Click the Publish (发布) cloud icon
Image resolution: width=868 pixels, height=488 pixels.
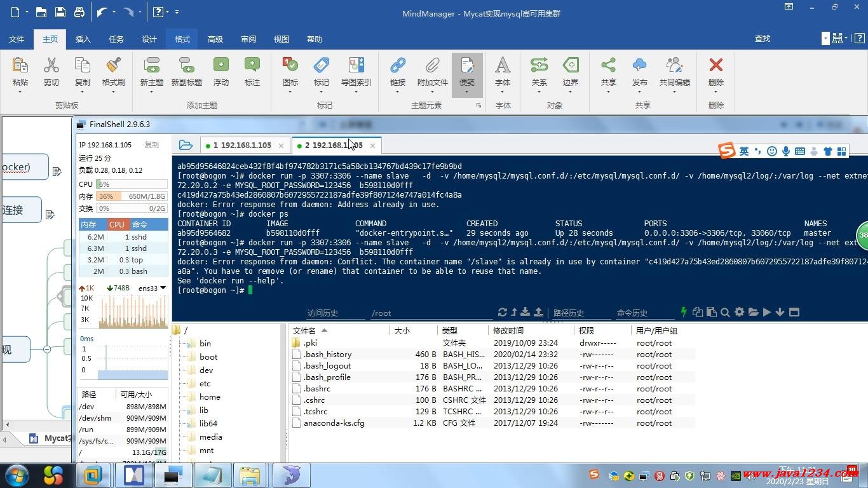(x=640, y=65)
